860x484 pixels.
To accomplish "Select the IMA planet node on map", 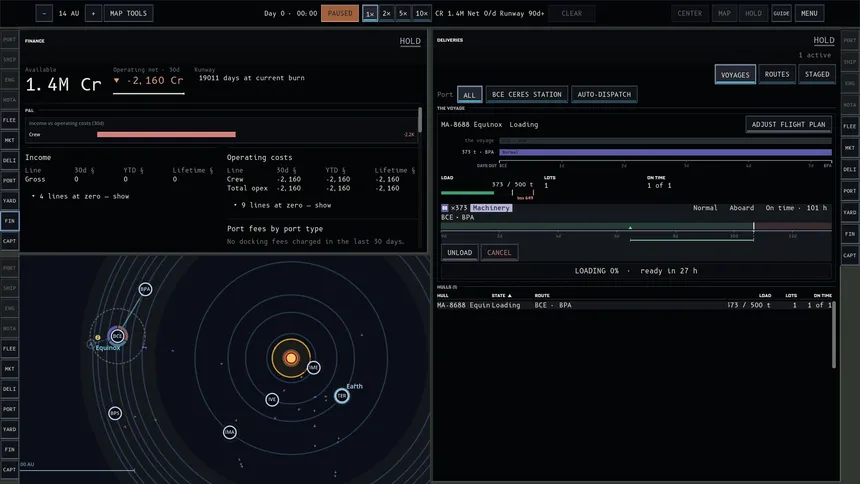I will tap(230, 432).
